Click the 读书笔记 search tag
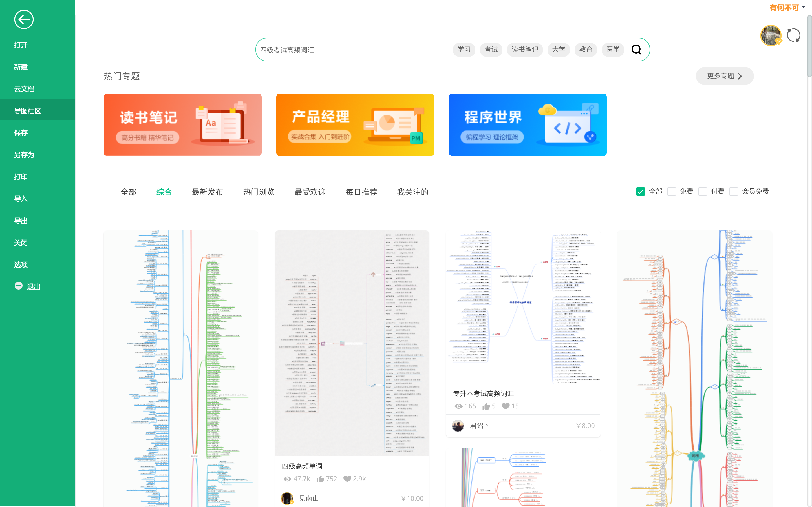Screen dimensions: 812x507 [x=524, y=50]
